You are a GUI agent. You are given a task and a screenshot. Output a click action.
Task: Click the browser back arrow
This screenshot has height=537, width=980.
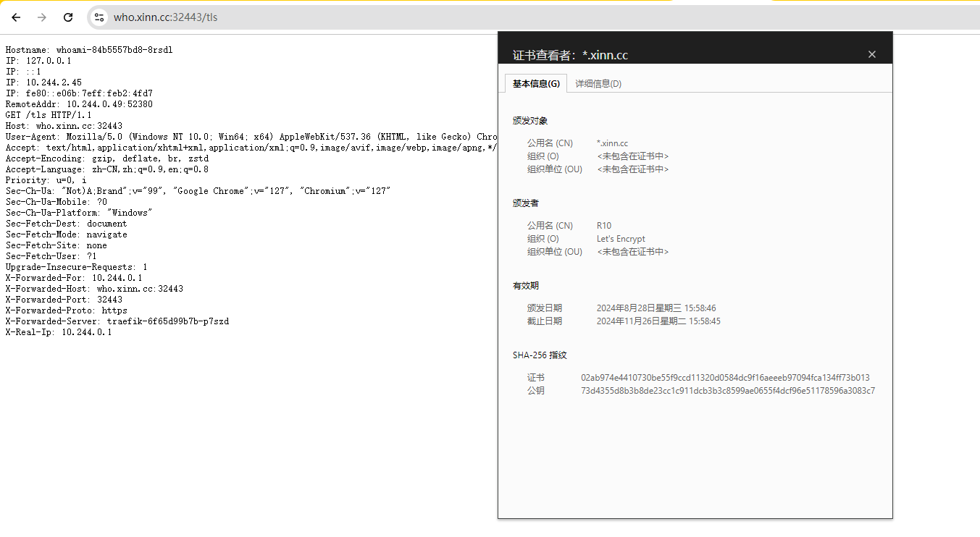click(x=16, y=17)
